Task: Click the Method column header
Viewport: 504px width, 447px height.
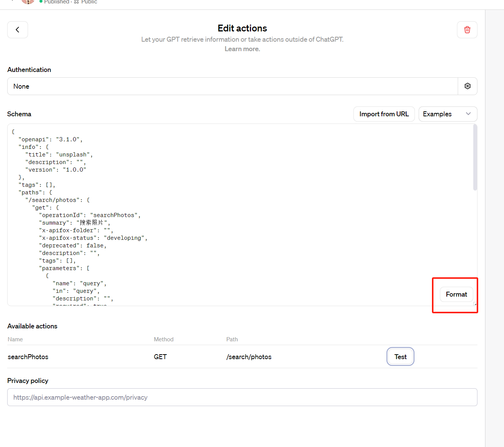Action: (x=164, y=339)
